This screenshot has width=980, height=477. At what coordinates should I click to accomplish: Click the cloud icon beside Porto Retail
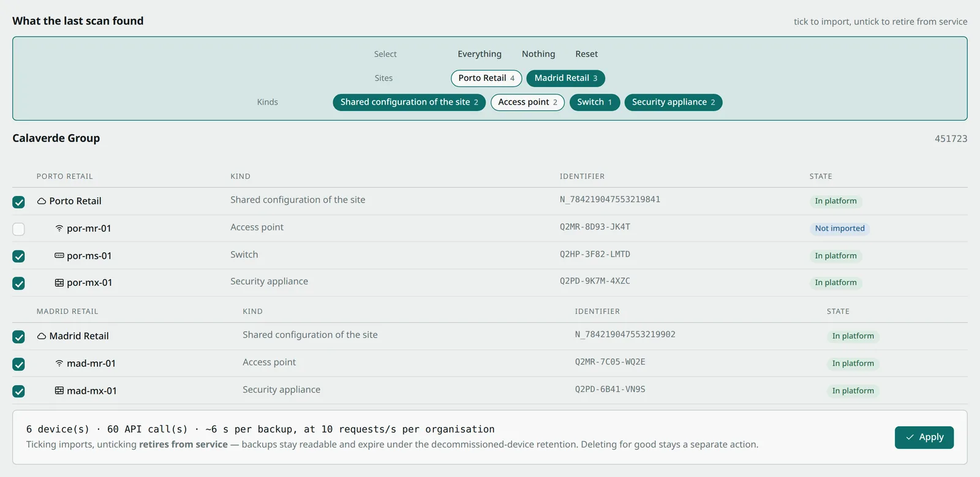pyautogui.click(x=42, y=201)
